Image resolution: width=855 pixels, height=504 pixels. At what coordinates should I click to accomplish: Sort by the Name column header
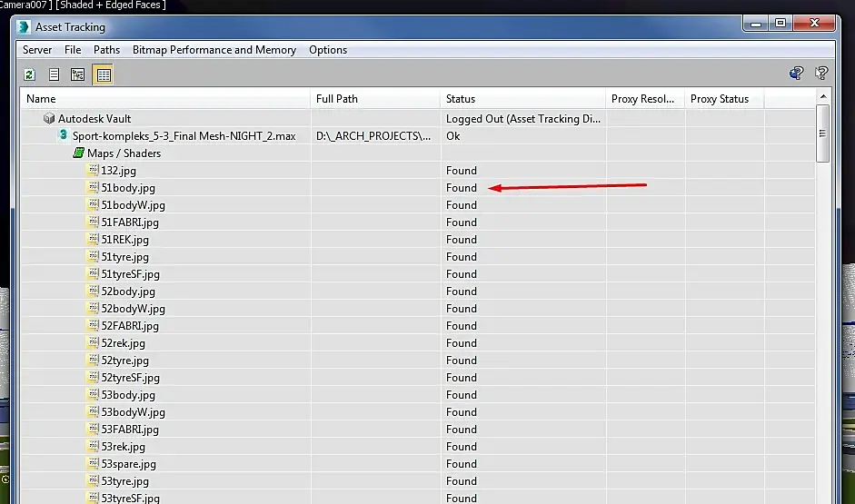click(165, 99)
